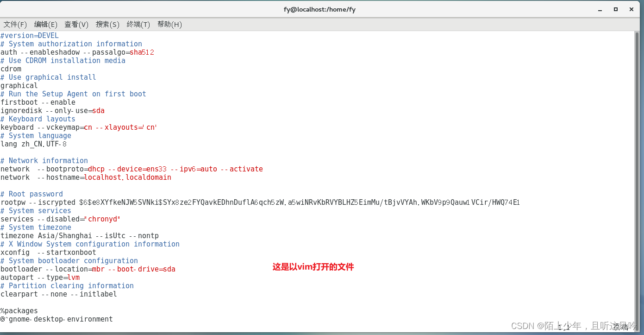This screenshot has height=335, width=644.
Task: Click the '#version=DEVEL' line
Action: [x=30, y=36]
